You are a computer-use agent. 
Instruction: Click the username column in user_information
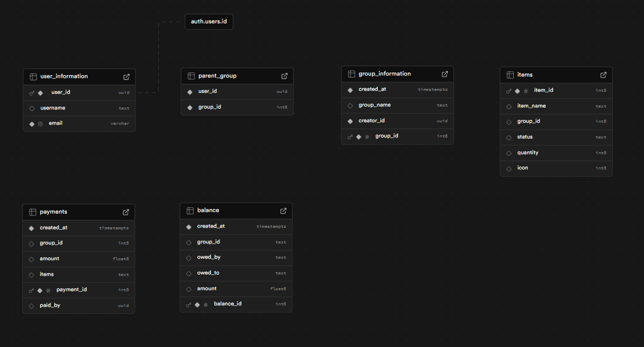(x=53, y=108)
